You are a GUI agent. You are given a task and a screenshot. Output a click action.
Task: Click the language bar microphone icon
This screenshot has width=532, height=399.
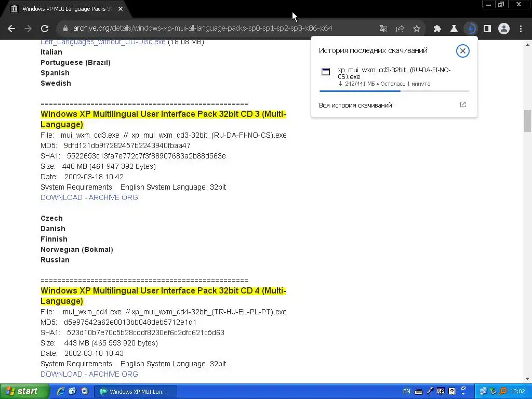point(430,392)
